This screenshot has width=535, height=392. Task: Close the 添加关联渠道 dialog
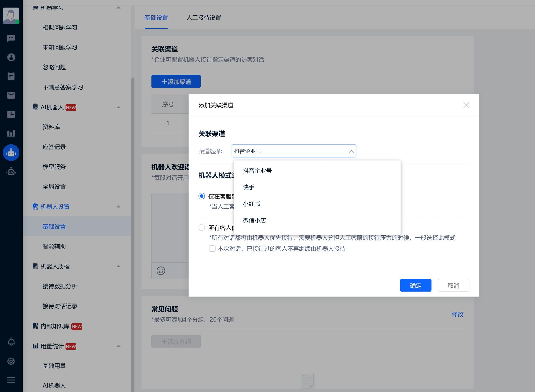466,105
